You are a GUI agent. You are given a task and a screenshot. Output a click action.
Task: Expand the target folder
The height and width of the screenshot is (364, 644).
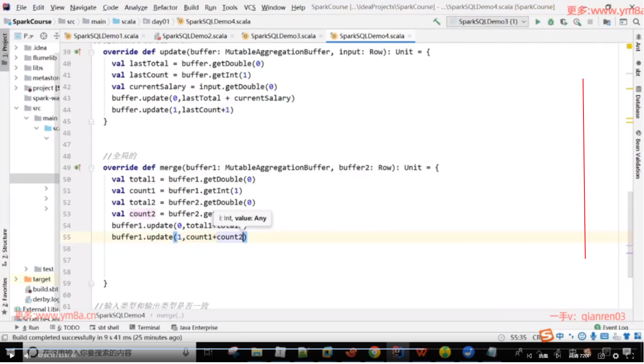point(16,279)
